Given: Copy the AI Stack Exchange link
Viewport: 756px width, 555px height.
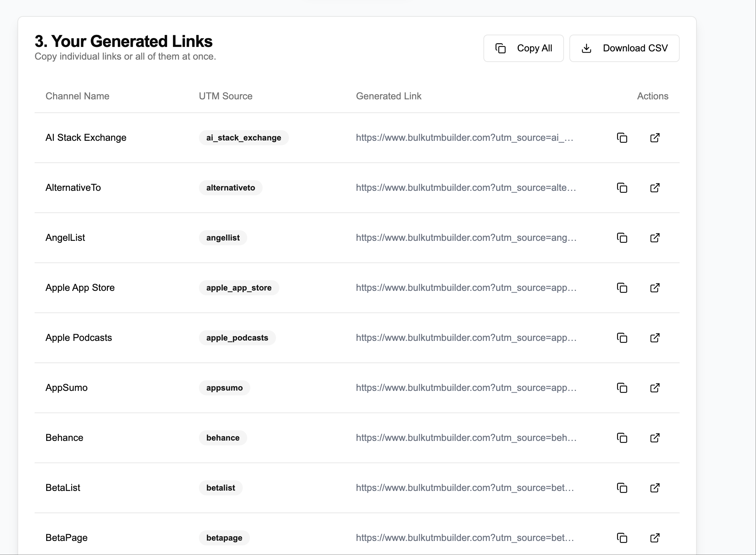Looking at the screenshot, I should coord(622,138).
